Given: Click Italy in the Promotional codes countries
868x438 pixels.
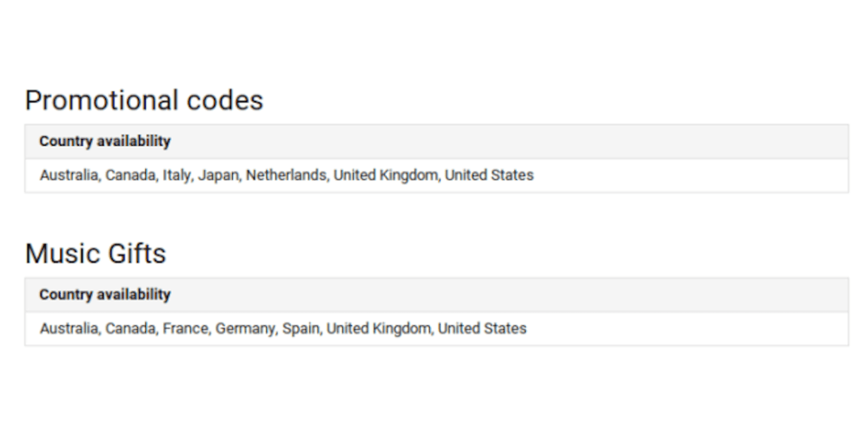Looking at the screenshot, I should point(175,176).
